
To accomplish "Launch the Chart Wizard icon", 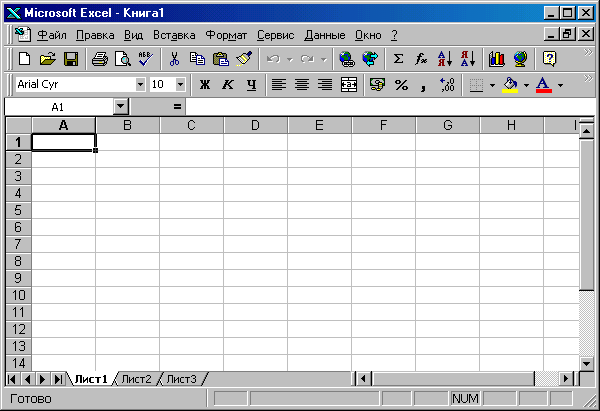I will pyautogui.click(x=497, y=59).
